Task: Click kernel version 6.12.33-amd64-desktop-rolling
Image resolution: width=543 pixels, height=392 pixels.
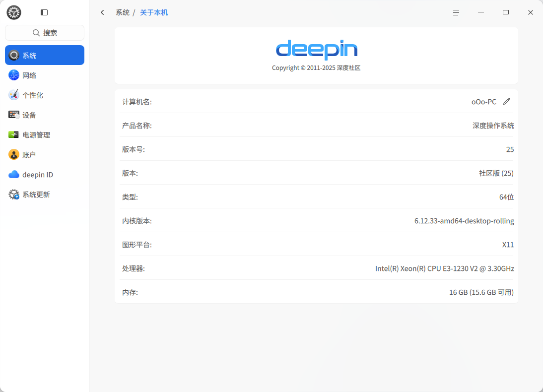Action: [x=464, y=221]
